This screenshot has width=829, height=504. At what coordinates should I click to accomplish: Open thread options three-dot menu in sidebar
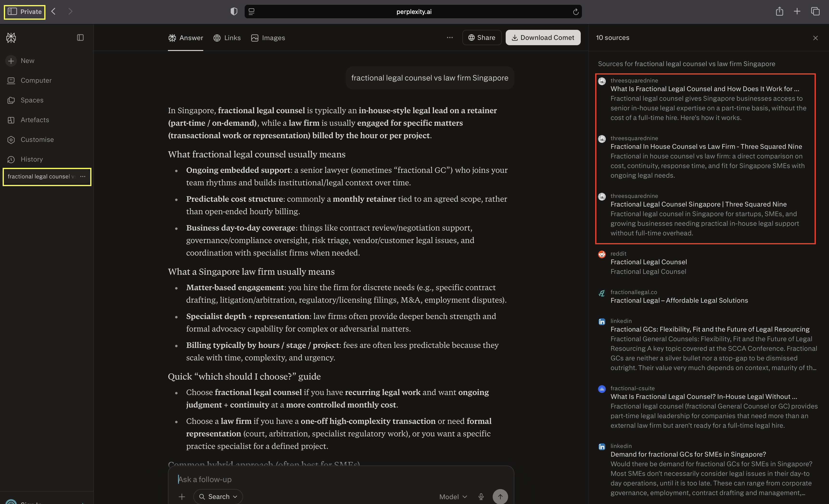pos(83,176)
